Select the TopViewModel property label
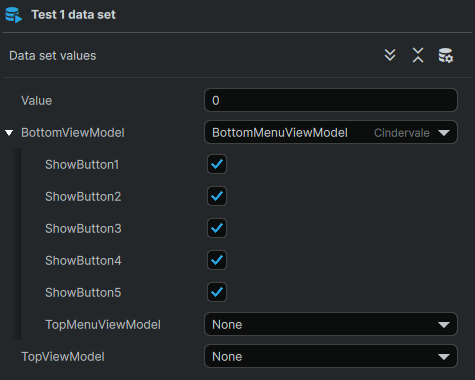Image resolution: width=475 pixels, height=380 pixels. pos(63,357)
